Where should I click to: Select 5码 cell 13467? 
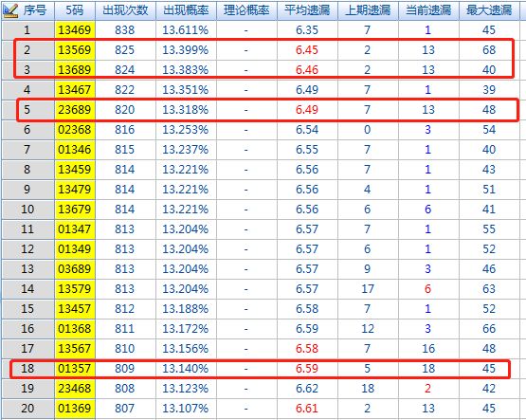point(75,90)
